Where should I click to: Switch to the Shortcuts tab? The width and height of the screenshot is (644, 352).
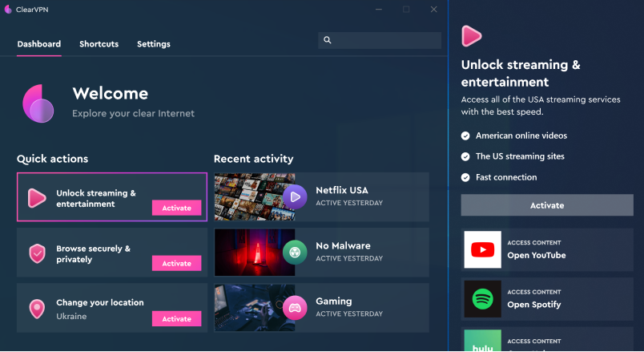99,44
